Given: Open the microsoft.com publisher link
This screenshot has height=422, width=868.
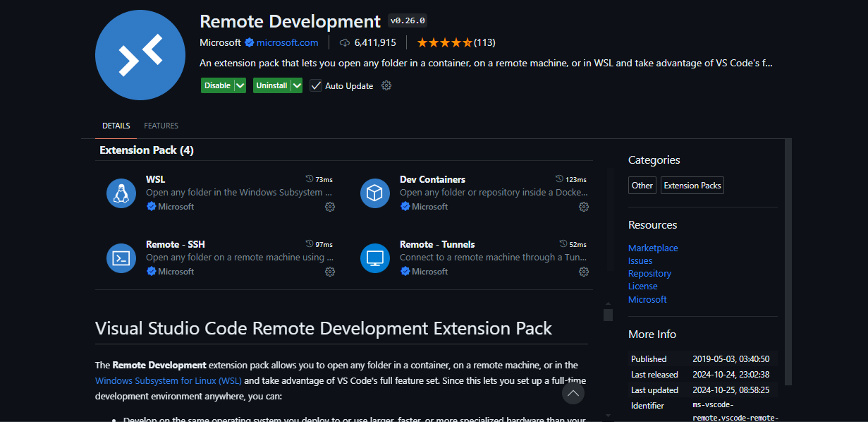Looking at the screenshot, I should [x=287, y=42].
